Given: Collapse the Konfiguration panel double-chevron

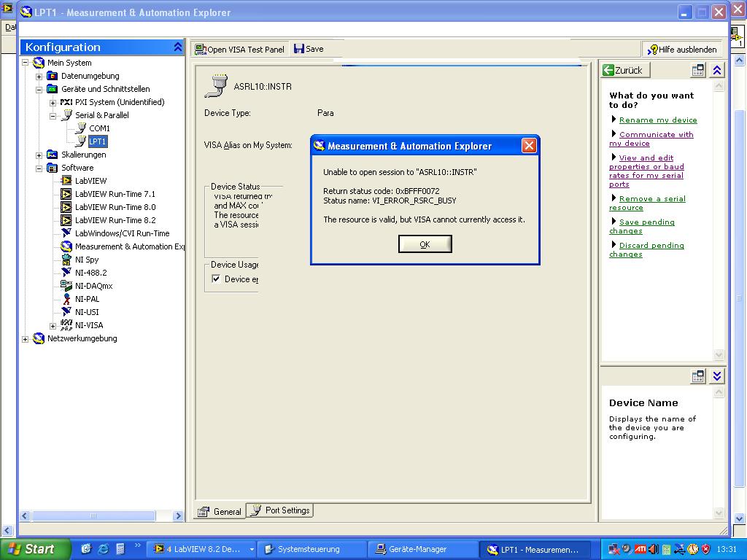Looking at the screenshot, I should pos(178,47).
